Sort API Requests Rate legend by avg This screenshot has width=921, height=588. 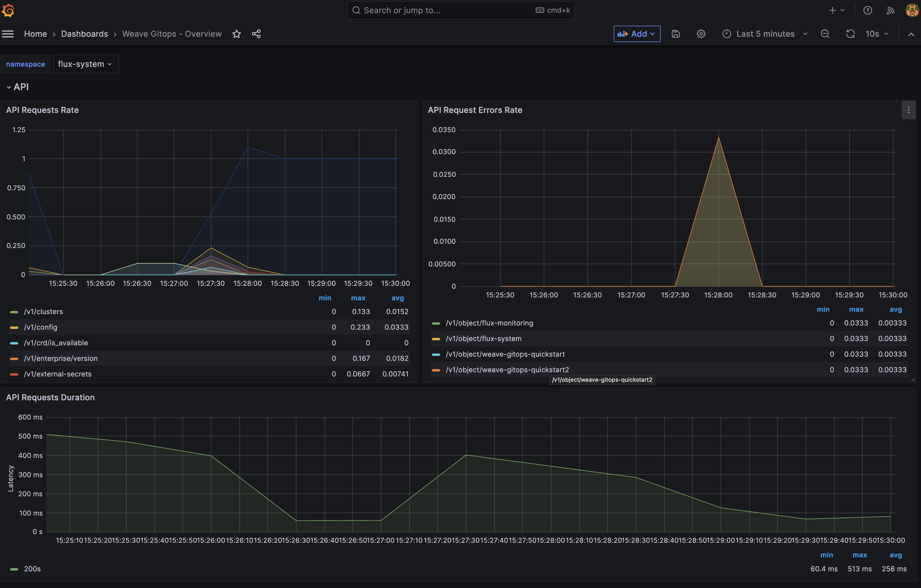pyautogui.click(x=398, y=298)
